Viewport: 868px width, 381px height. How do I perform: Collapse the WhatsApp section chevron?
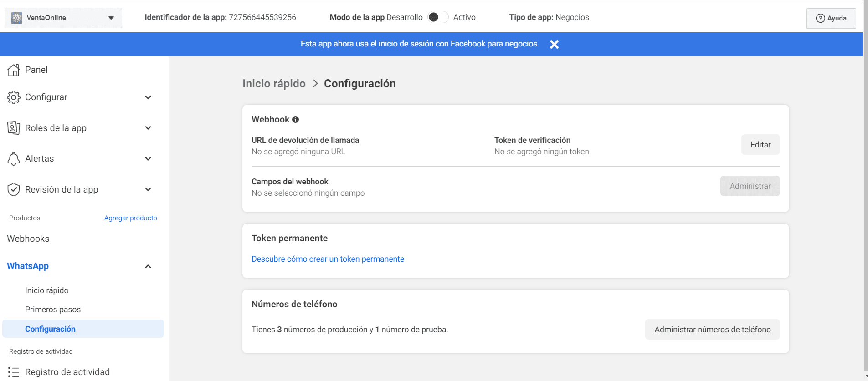tap(148, 266)
